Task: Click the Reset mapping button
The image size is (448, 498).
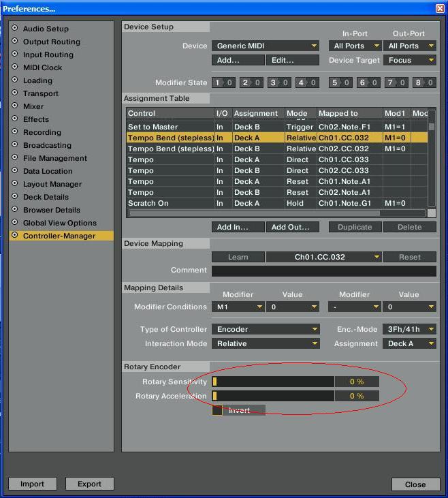Action: click(x=410, y=257)
